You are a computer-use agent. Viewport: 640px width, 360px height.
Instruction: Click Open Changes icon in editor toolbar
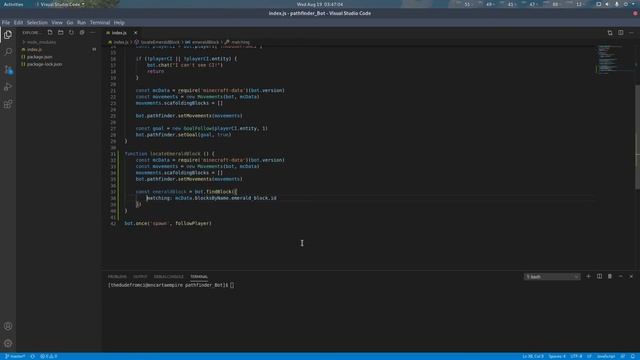point(610,33)
